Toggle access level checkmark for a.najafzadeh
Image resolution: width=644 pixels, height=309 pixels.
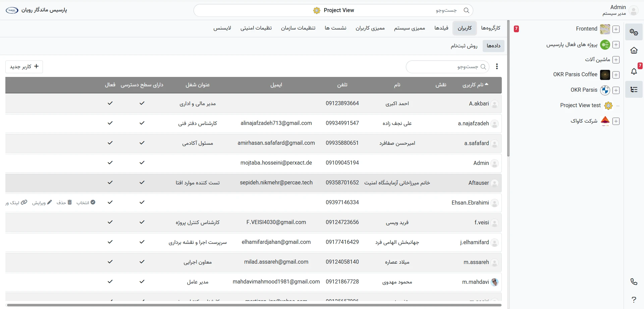click(142, 123)
